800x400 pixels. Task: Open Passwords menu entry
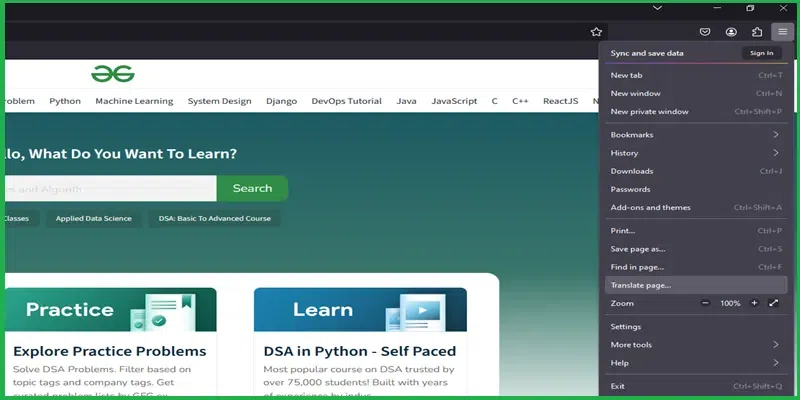pos(696,189)
